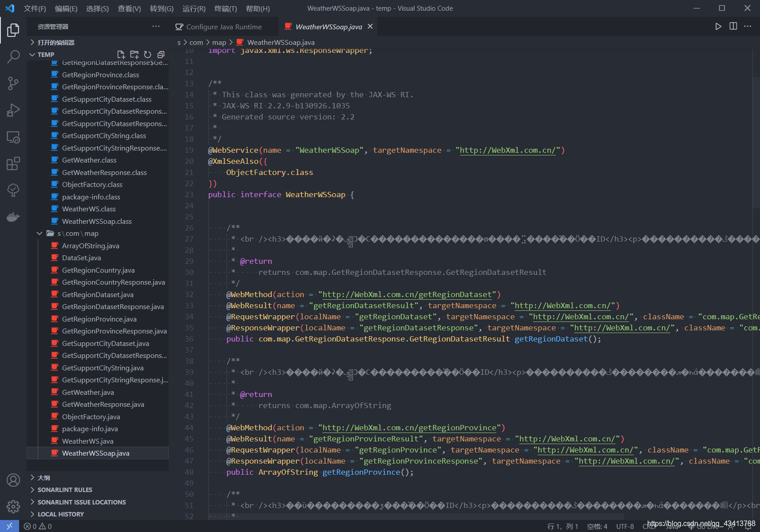Open ObjectFactory.java file
Screen dimensions: 760x532
click(x=98, y=417)
